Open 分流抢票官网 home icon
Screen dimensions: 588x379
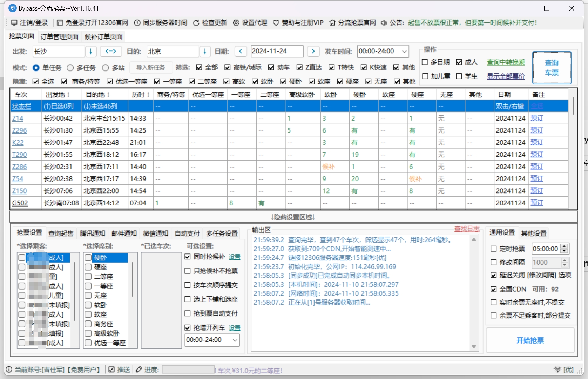pos(332,23)
